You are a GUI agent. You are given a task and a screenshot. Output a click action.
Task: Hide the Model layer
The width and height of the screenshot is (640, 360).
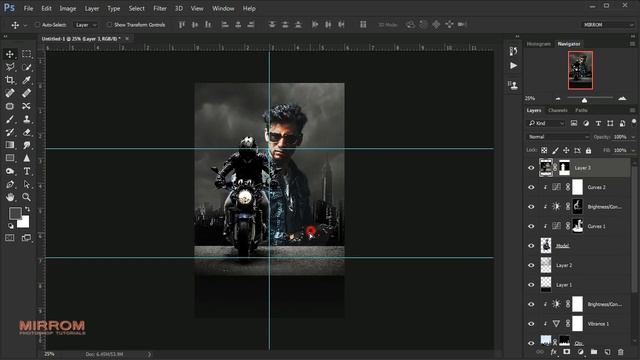coord(531,246)
